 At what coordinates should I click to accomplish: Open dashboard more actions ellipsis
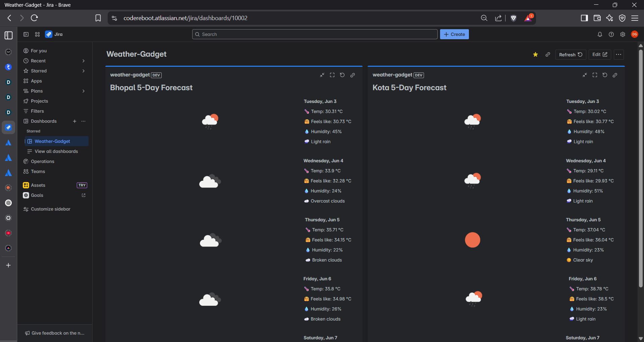tap(619, 55)
